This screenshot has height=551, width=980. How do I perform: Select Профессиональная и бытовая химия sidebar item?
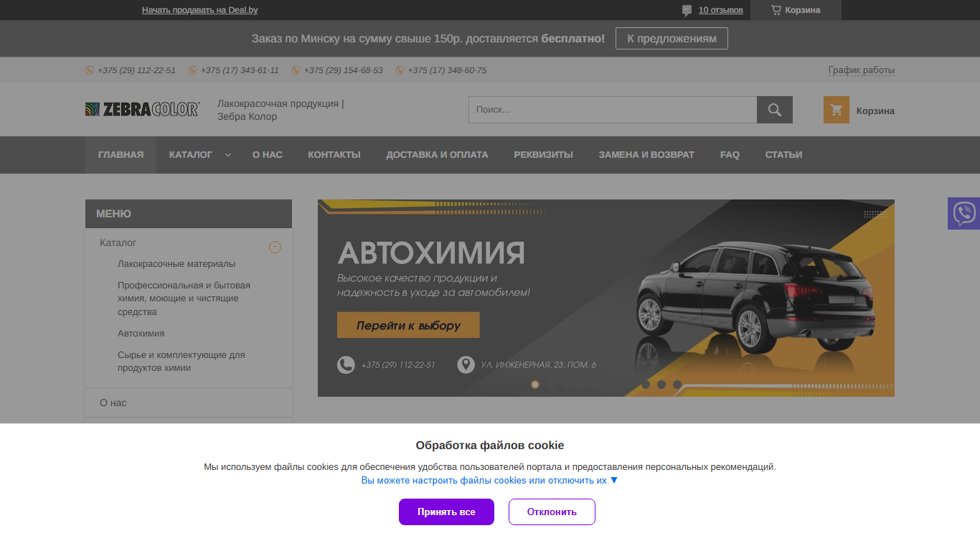coord(184,298)
